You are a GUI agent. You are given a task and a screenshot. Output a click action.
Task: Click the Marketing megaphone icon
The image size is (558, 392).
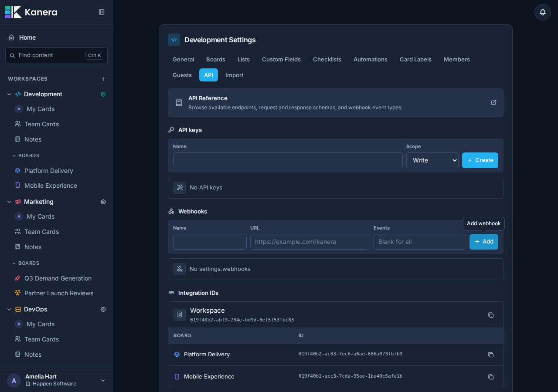coord(18,202)
